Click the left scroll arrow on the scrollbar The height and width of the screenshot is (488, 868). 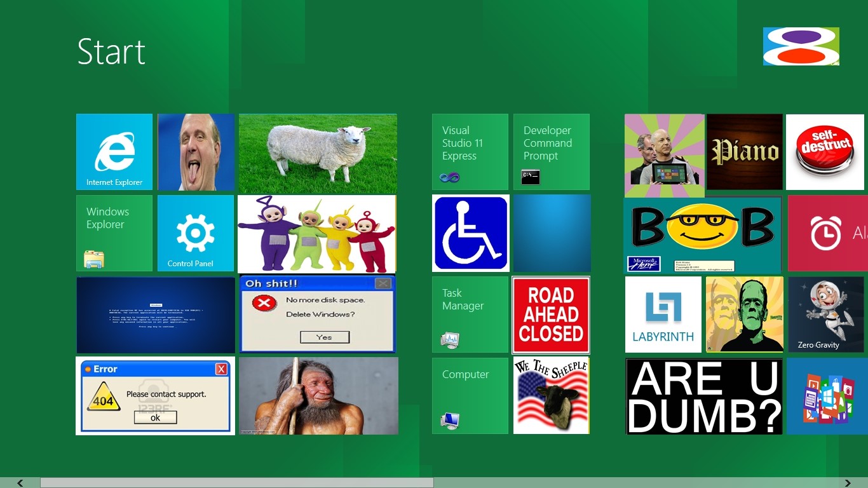(x=20, y=483)
